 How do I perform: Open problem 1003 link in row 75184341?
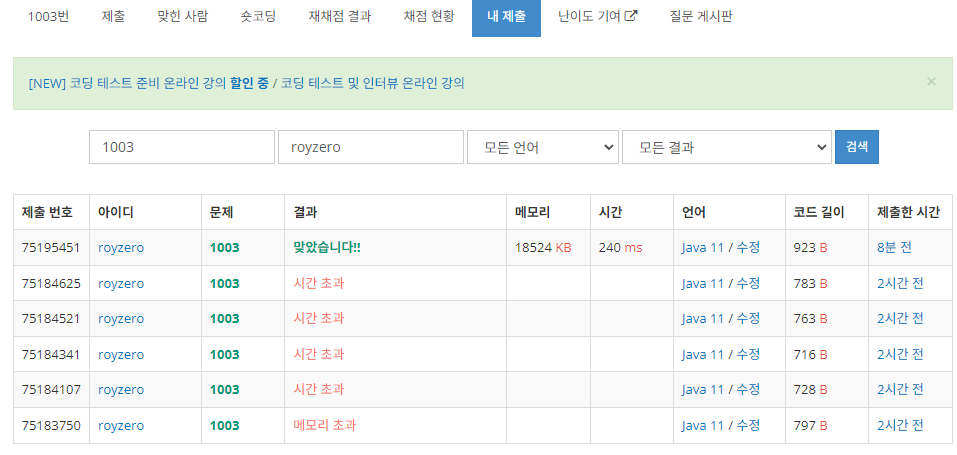tap(225, 354)
